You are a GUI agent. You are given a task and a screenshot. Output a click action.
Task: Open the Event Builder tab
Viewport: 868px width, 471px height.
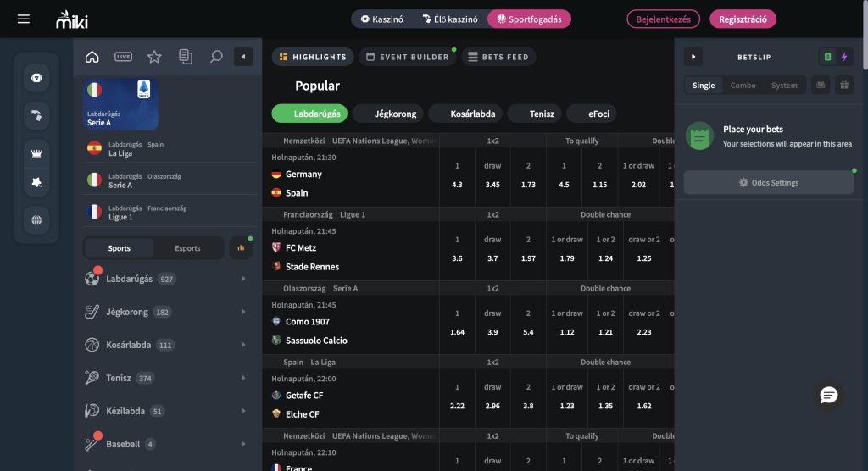pyautogui.click(x=405, y=57)
